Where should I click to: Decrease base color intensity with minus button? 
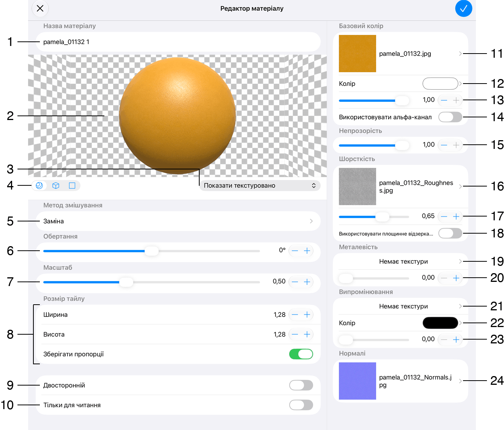point(444,100)
